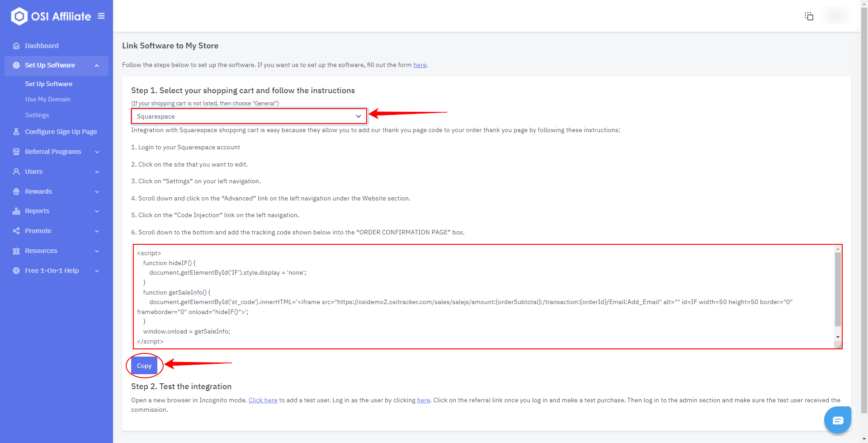
Task: Open Configure Sign Up Page
Action: (61, 132)
